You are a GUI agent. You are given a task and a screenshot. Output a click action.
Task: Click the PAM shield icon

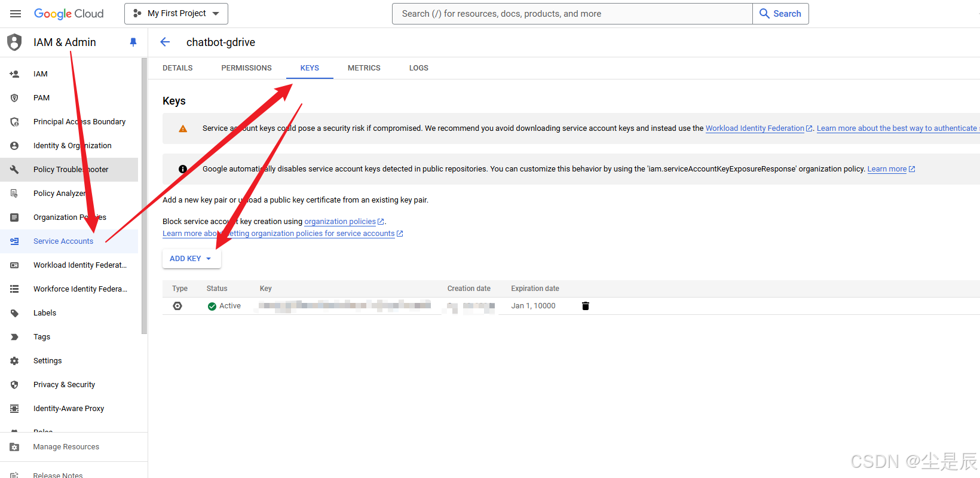tap(14, 98)
